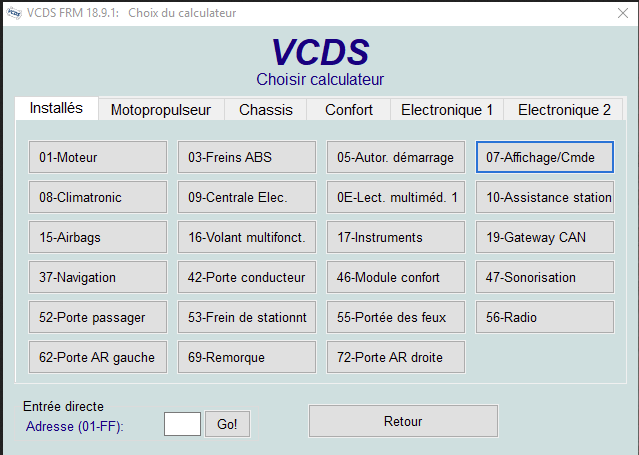Go to the Confort tab
The width and height of the screenshot is (639, 455).
349,110
